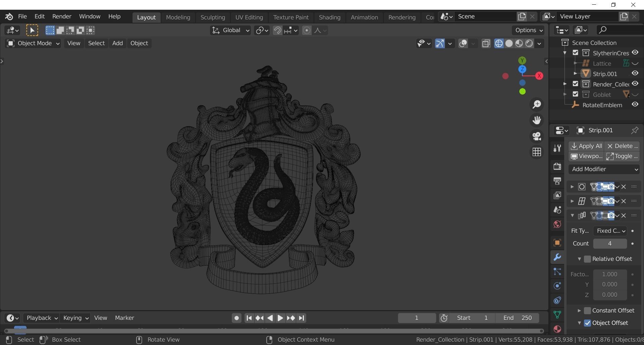Viewport: 644px width, 345px height.
Task: Open Global transform orientation dropdown
Action: 230,30
